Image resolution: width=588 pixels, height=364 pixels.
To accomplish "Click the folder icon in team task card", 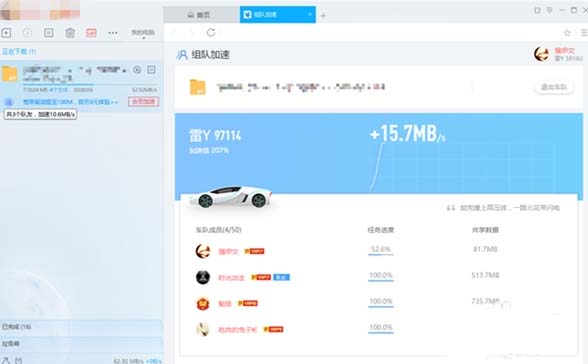I will point(198,87).
